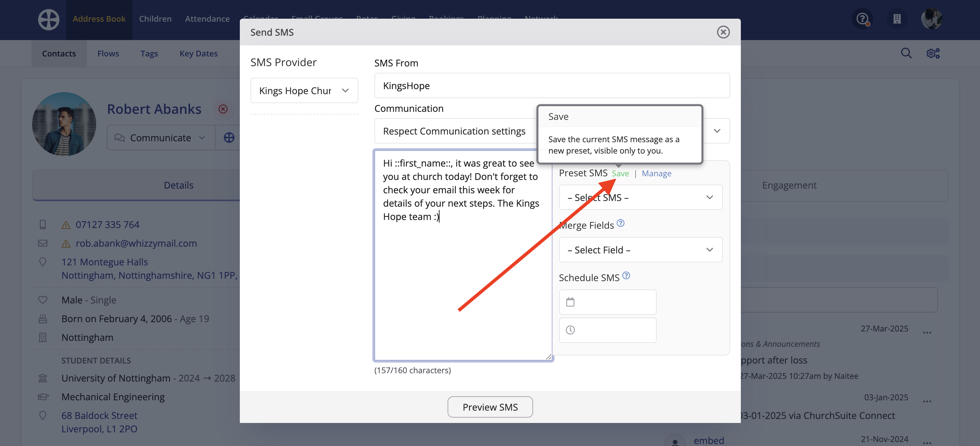Click the location pin beside Montegue Halls

[x=43, y=262]
